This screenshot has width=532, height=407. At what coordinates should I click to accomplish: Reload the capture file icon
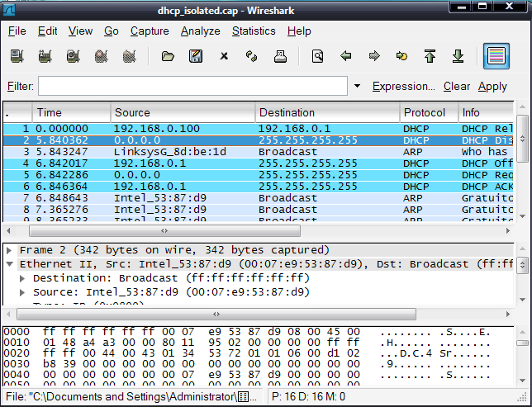(251, 56)
